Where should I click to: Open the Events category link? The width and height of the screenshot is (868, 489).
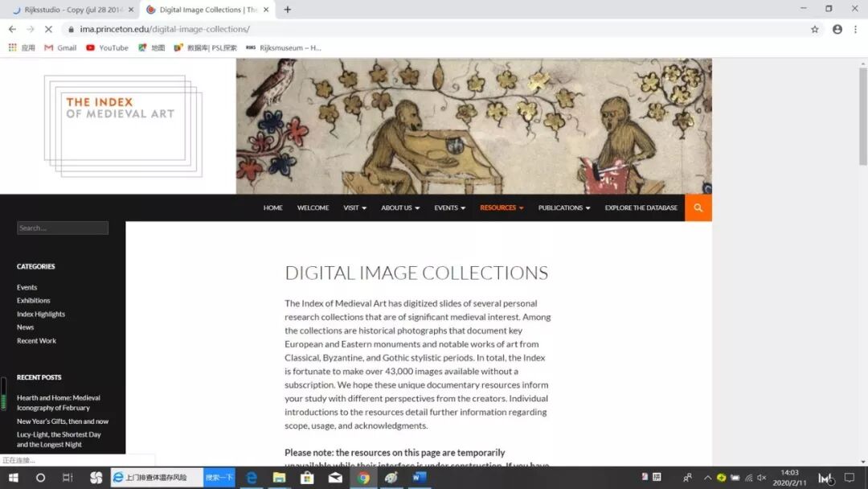27,287
